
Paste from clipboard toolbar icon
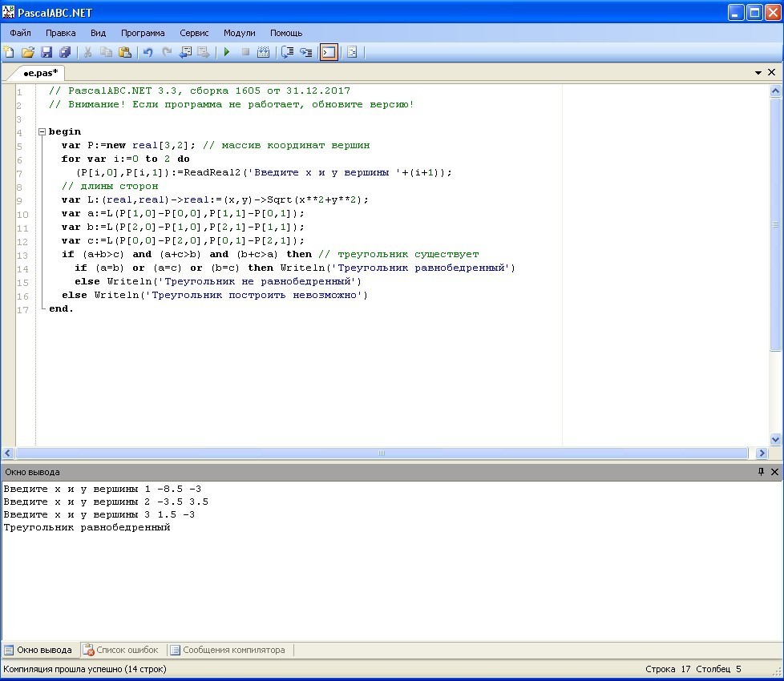click(x=125, y=52)
